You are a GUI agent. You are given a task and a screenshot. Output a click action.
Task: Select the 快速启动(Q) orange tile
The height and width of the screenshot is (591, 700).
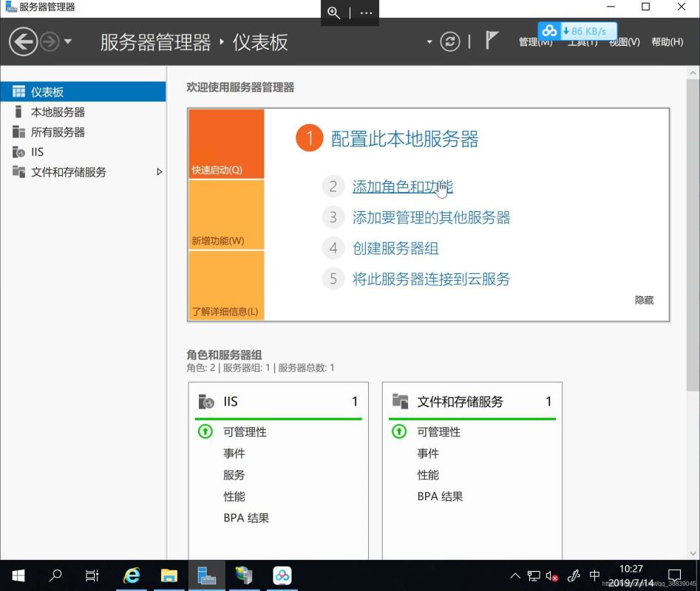tap(226, 144)
